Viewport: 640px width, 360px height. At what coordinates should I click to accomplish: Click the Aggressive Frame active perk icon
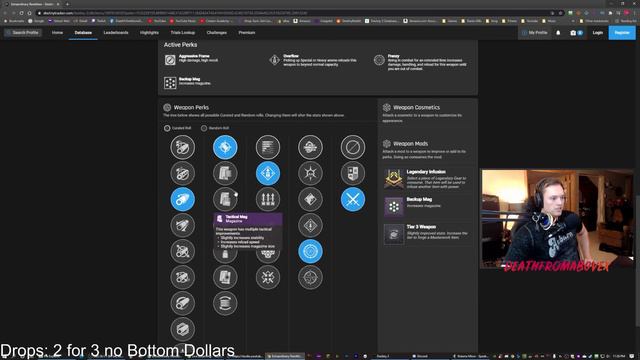point(170,60)
